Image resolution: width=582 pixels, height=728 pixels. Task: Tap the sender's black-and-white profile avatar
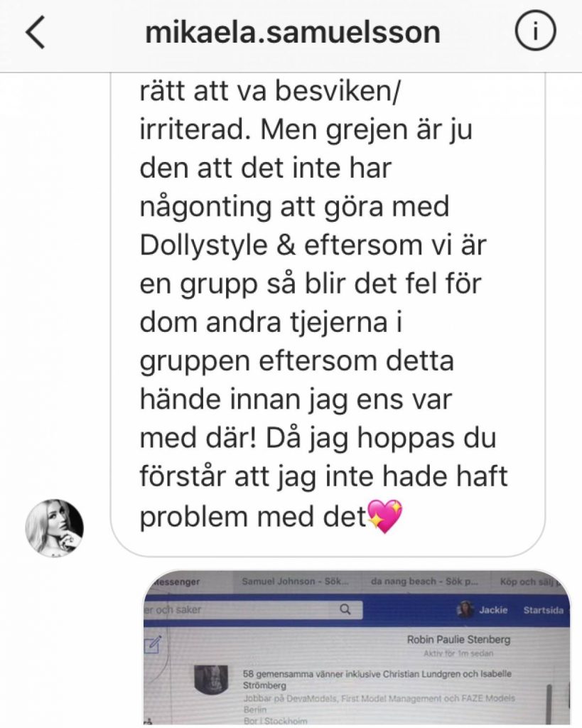54,528
